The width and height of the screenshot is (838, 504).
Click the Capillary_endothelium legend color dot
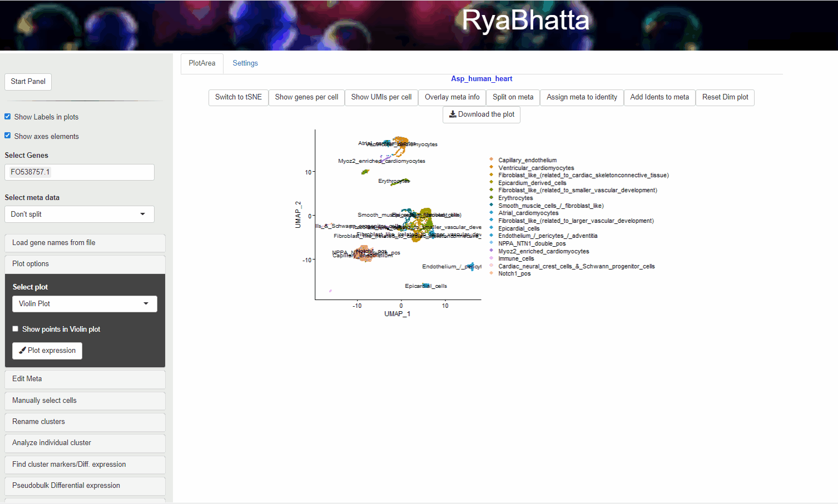[492, 159]
